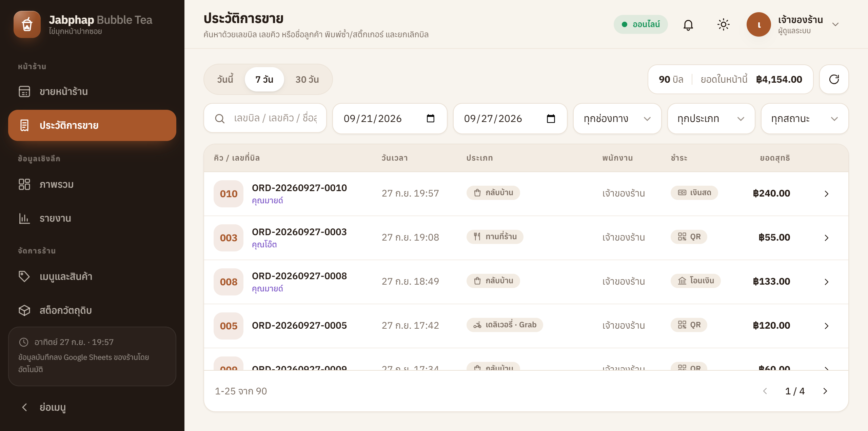The image size is (868, 431).
Task: Open calendar picker for 09/21/2026 date
Action: (x=430, y=118)
